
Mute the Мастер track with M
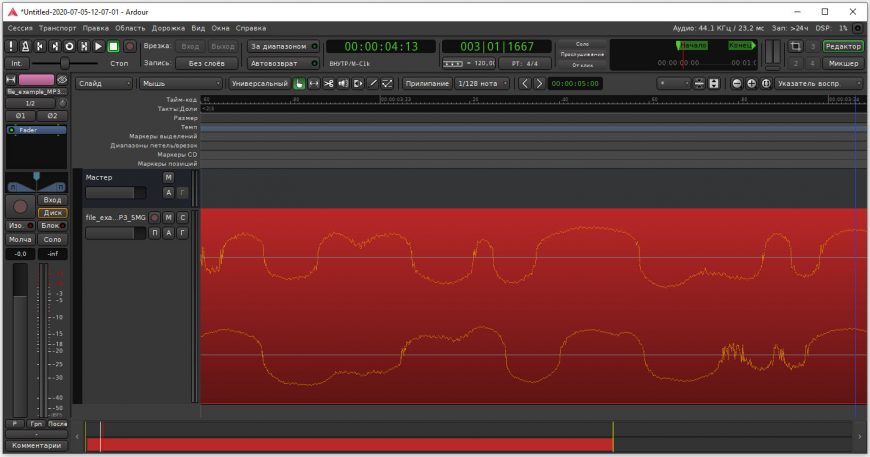(x=168, y=177)
